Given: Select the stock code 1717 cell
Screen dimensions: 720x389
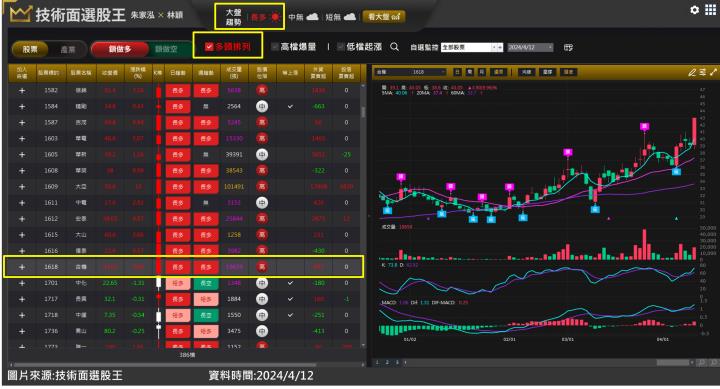Looking at the screenshot, I should click(x=51, y=299).
